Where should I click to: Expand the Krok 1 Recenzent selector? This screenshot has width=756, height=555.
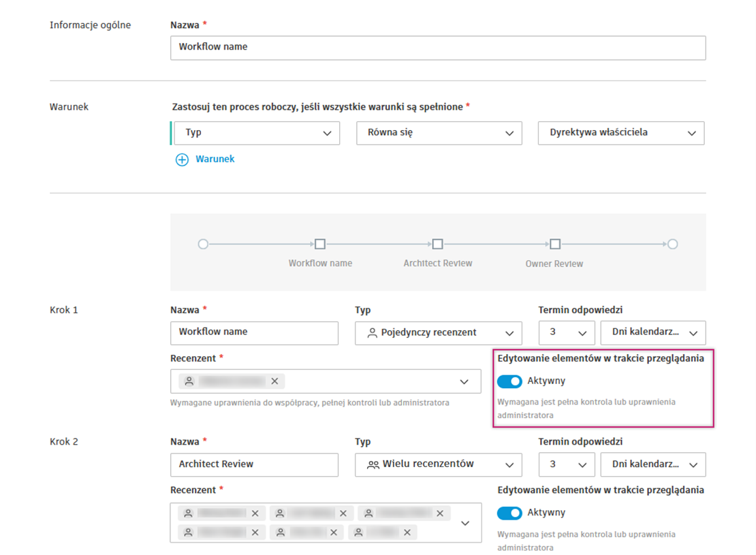464,382
